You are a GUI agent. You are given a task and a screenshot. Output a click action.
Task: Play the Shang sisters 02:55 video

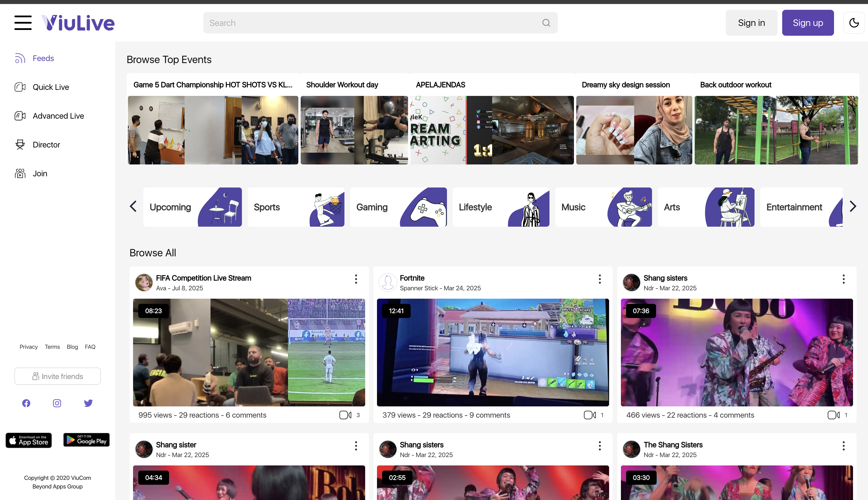coord(493,483)
